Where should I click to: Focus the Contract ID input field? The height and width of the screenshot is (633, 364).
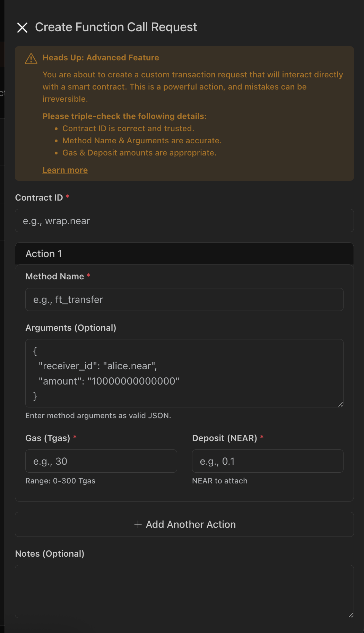(184, 220)
